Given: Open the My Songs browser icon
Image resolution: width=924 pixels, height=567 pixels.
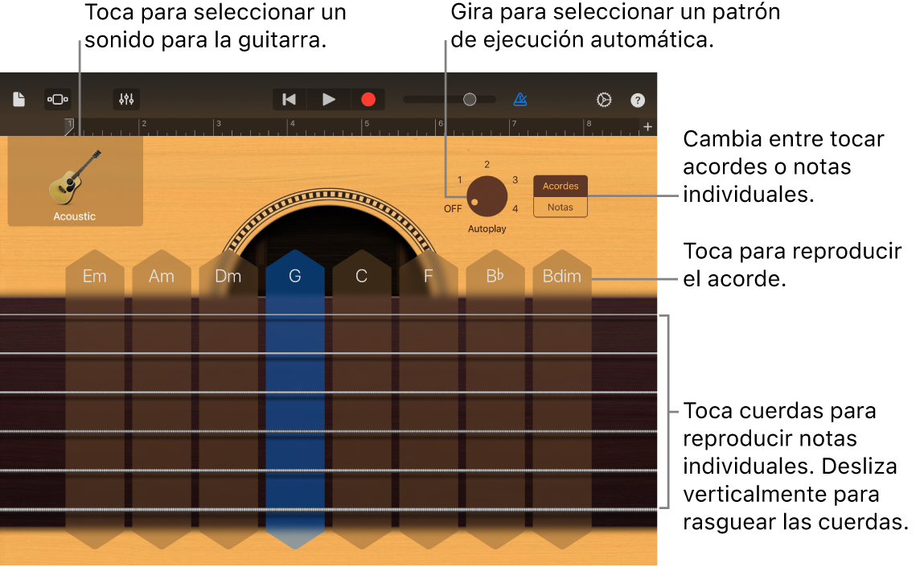Looking at the screenshot, I should coord(18,99).
